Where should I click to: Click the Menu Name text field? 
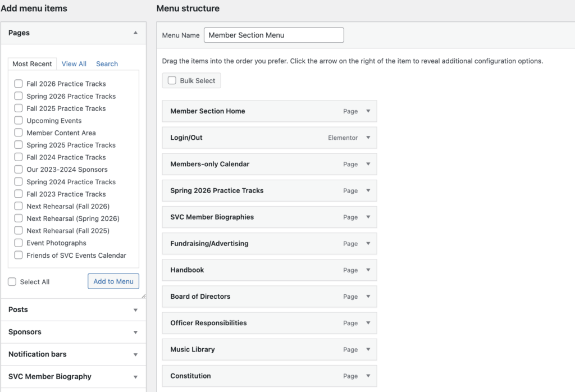(273, 35)
